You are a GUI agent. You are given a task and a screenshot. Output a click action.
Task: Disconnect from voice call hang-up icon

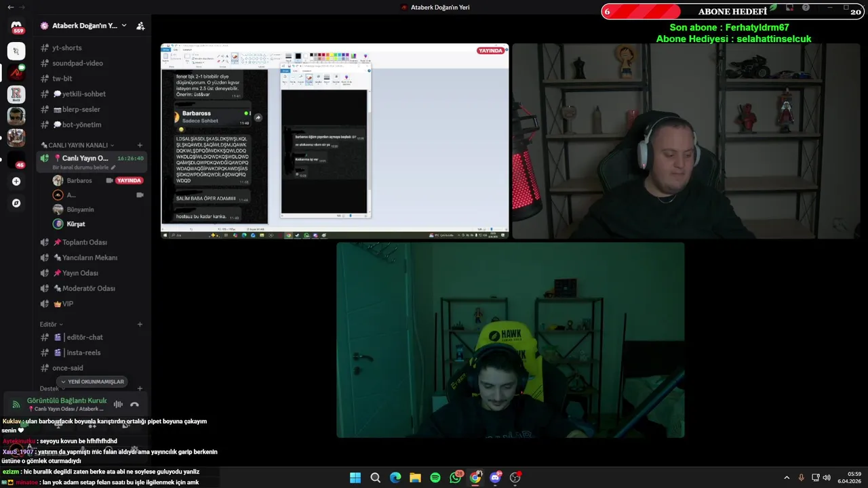point(134,405)
